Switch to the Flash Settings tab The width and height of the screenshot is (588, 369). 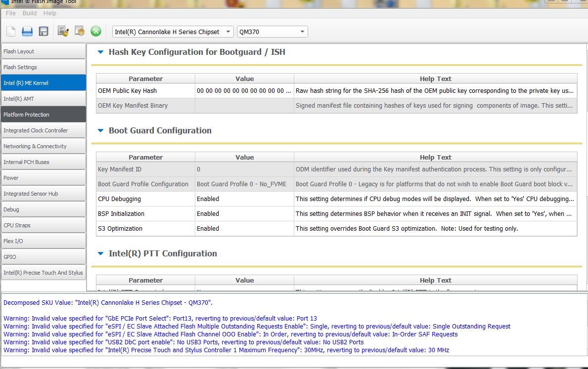point(44,67)
